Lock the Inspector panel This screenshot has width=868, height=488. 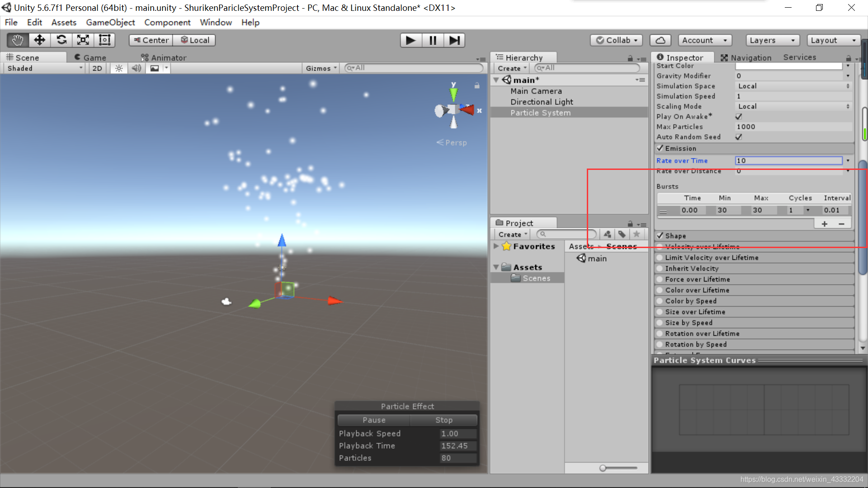849,58
